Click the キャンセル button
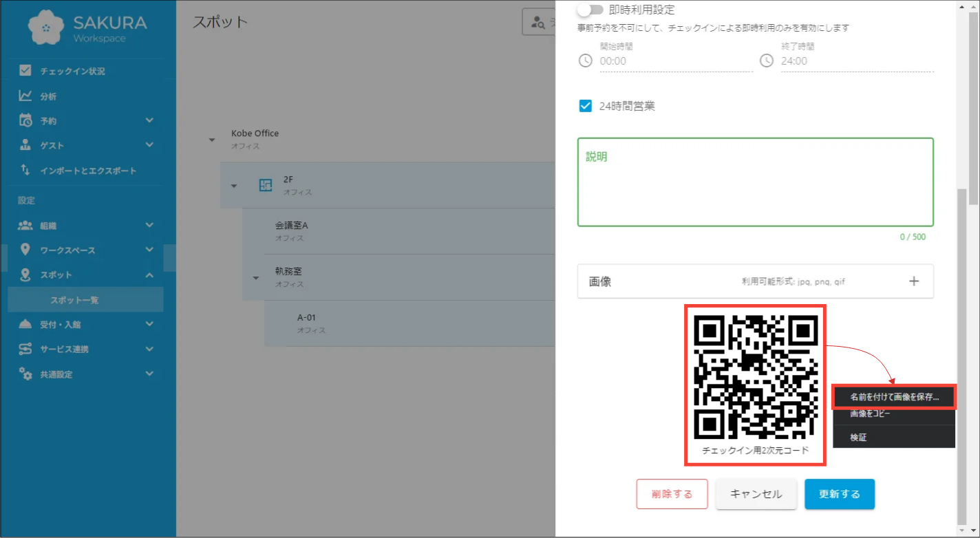The width and height of the screenshot is (980, 538). point(756,494)
